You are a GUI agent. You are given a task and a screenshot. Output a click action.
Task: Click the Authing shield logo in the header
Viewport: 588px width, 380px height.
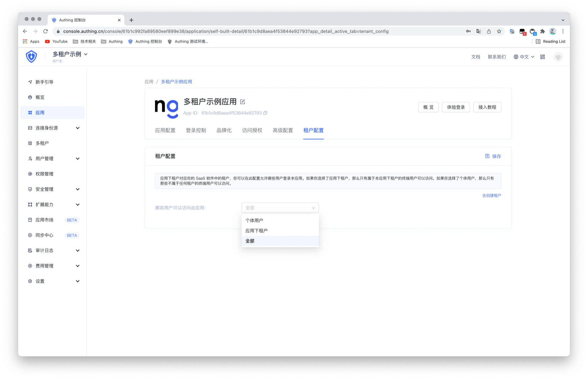click(31, 57)
